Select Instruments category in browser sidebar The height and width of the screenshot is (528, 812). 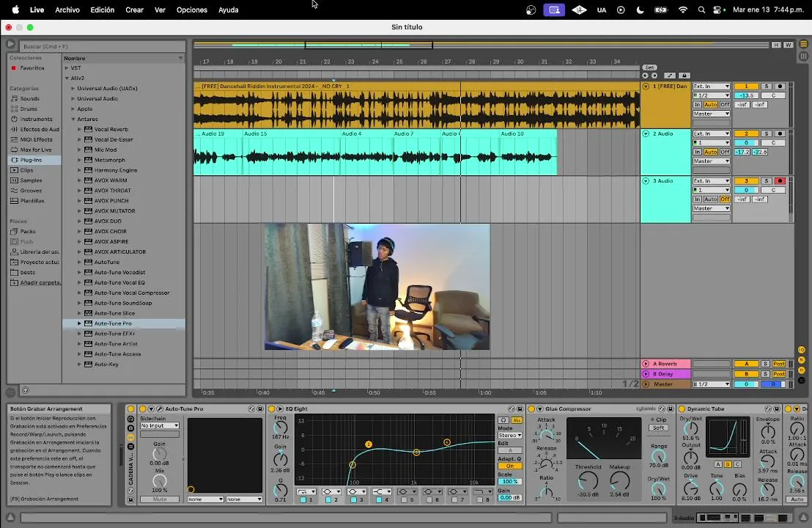click(36, 120)
